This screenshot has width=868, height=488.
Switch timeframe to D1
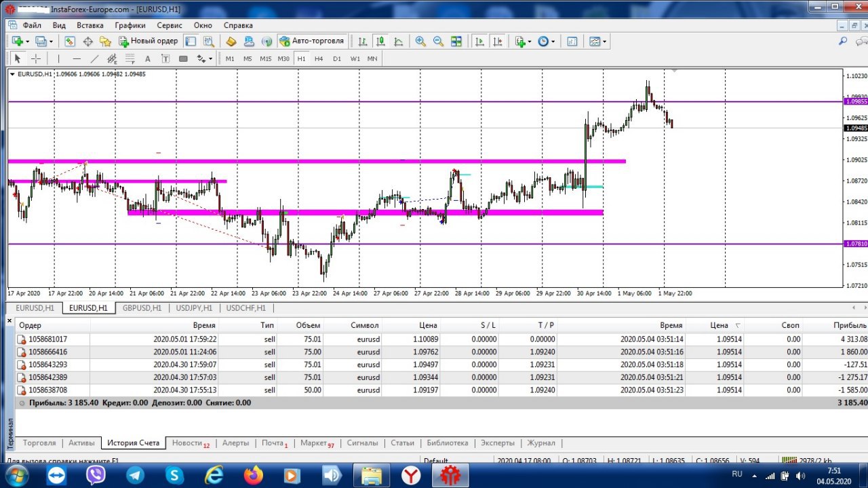click(x=337, y=58)
